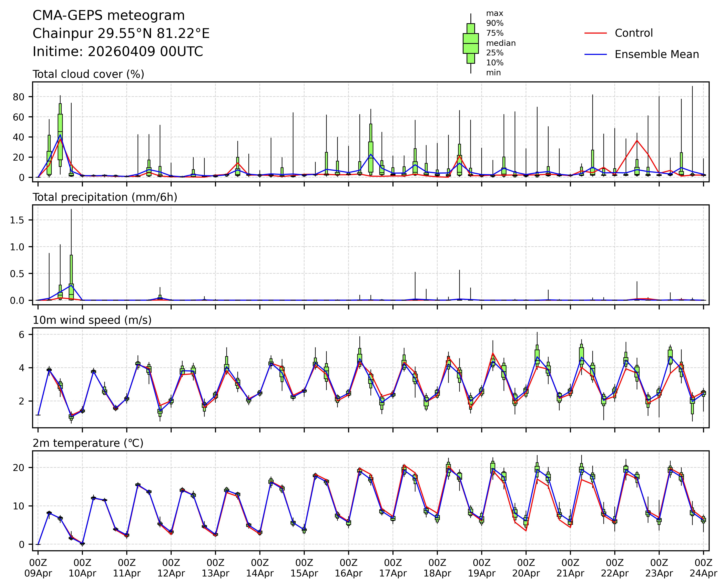Click the 'CMA-GEPS meteogram' title text
The width and height of the screenshot is (727, 588).
(108, 16)
